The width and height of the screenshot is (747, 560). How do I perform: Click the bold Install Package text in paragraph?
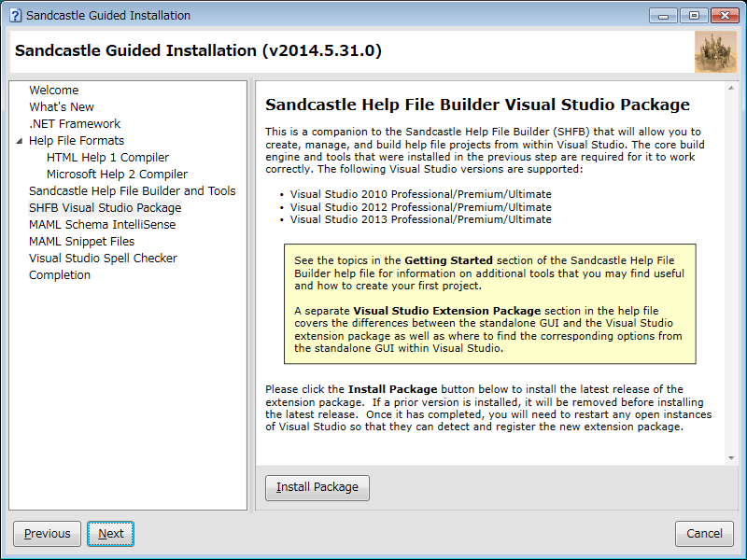coord(392,389)
